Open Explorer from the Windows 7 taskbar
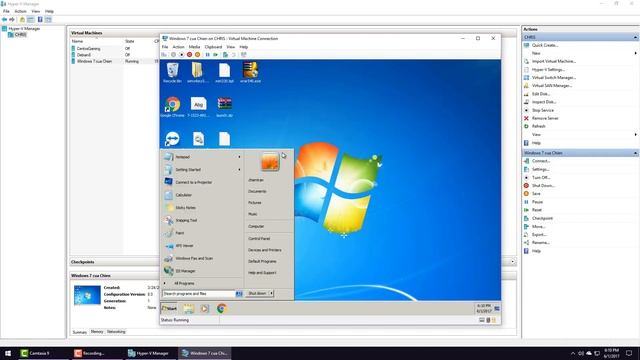This screenshot has height=360, width=640. (x=188, y=309)
